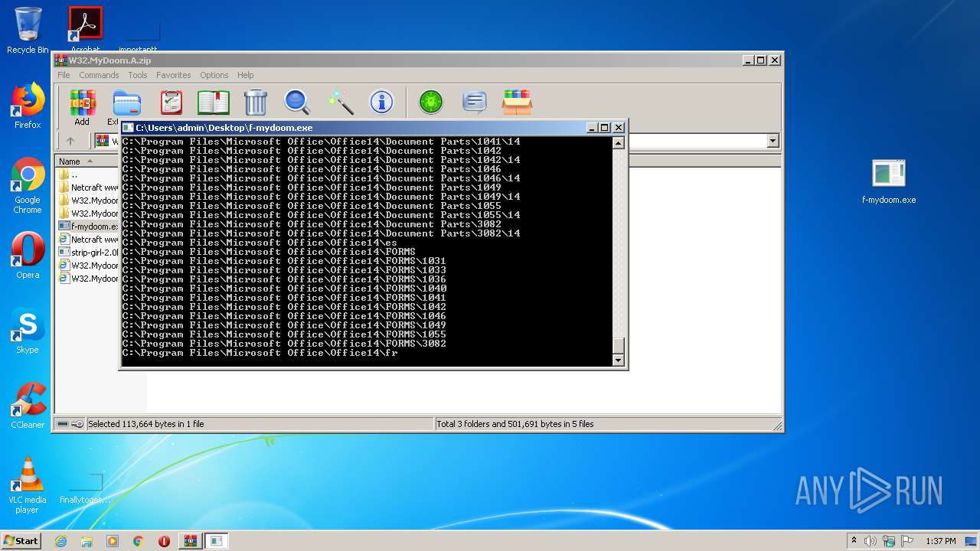Select the Netcraft web document file row

pos(87,240)
